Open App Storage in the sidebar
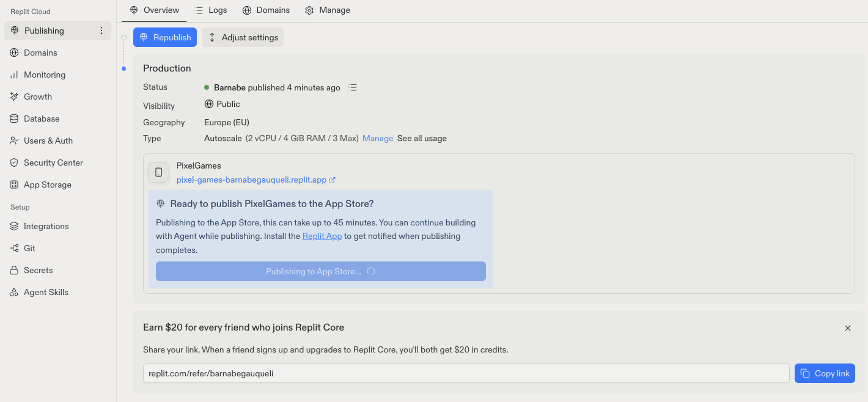This screenshot has width=868, height=402. pyautogui.click(x=57, y=185)
